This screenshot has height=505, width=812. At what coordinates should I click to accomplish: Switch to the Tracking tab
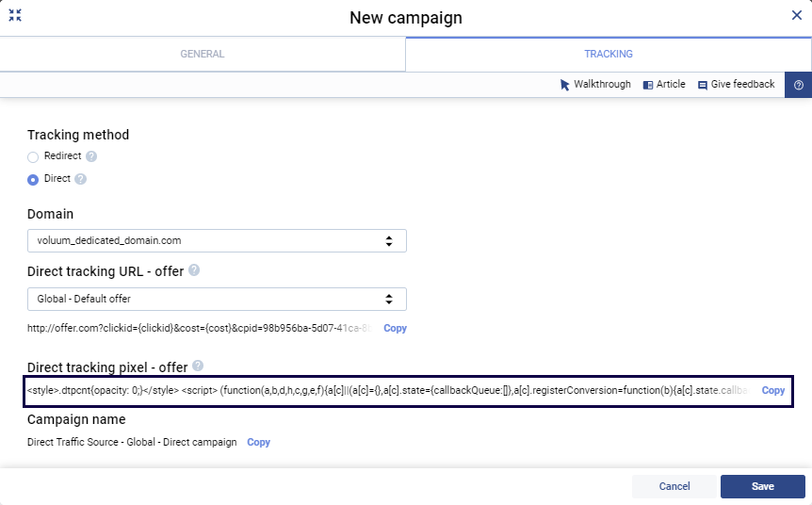(x=608, y=54)
